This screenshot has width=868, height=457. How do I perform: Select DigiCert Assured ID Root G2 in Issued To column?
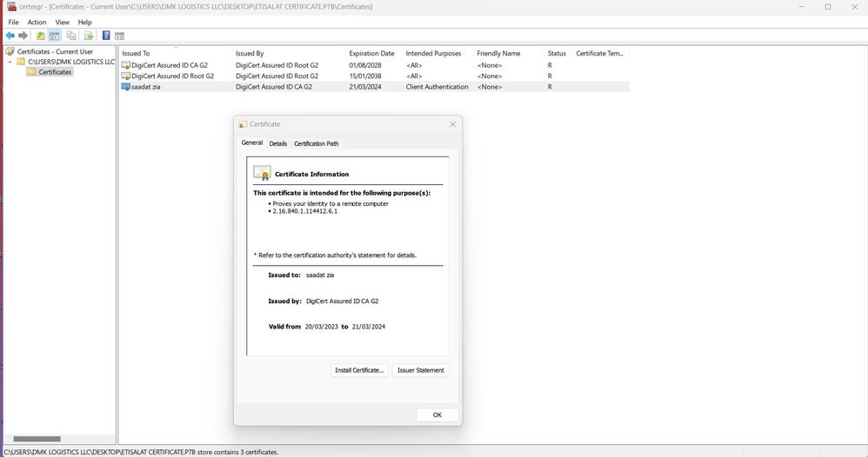tap(173, 76)
